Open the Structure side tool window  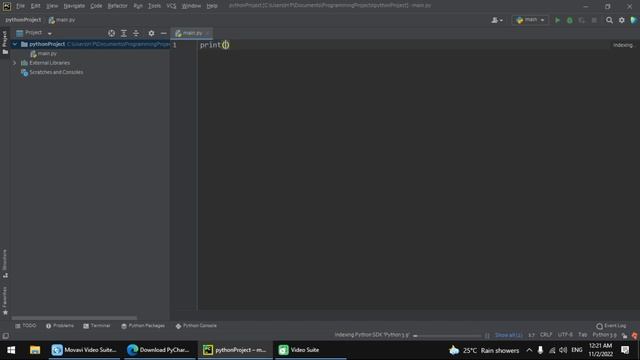5,264
